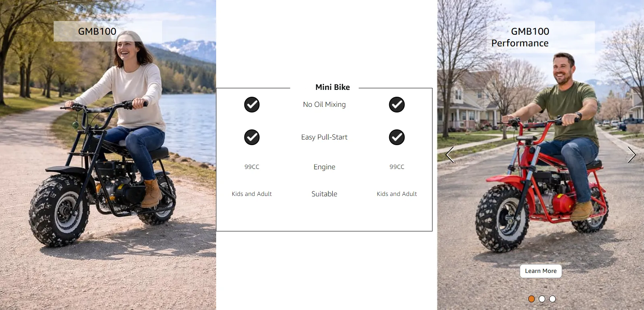Open the Learn More button
The image size is (644, 310).
(x=541, y=271)
